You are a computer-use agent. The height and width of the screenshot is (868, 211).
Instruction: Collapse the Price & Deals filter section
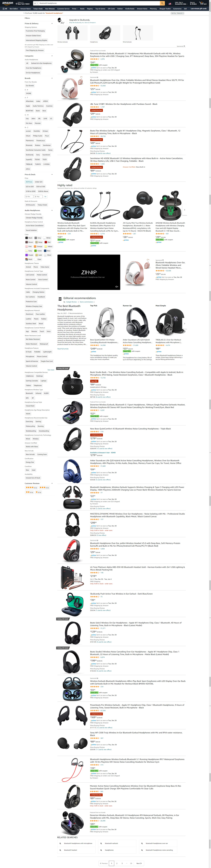52,175
